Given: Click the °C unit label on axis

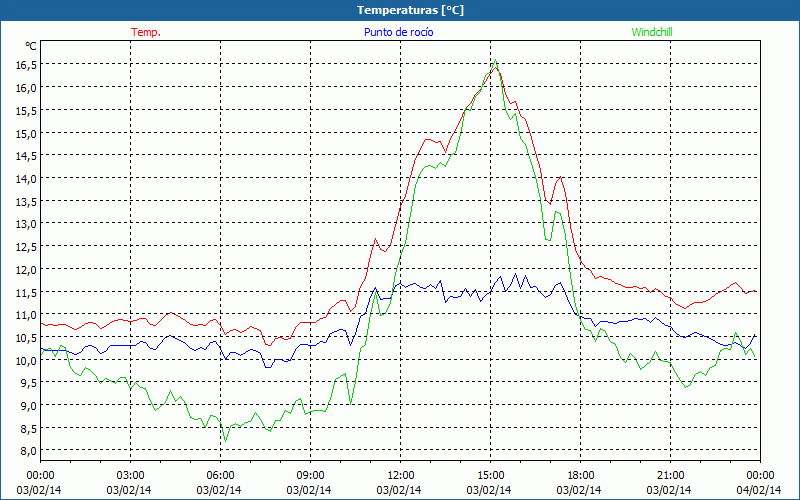Looking at the screenshot, I should click(31, 46).
